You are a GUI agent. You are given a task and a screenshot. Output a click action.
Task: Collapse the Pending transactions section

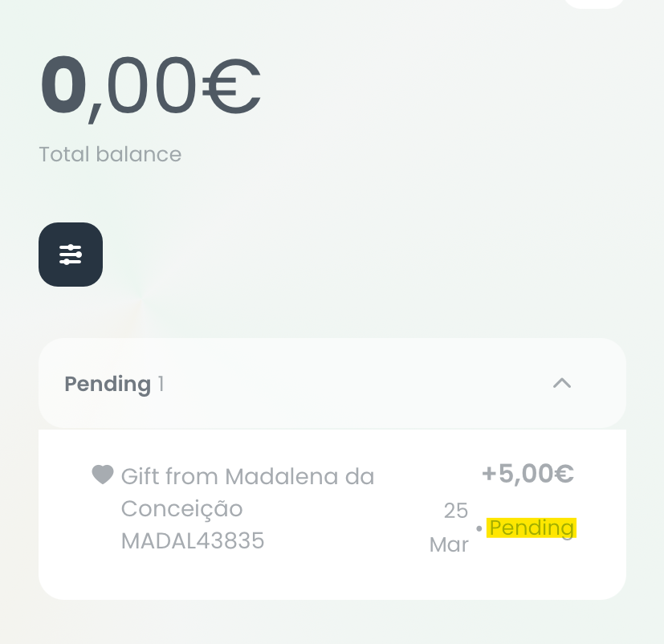coord(561,383)
